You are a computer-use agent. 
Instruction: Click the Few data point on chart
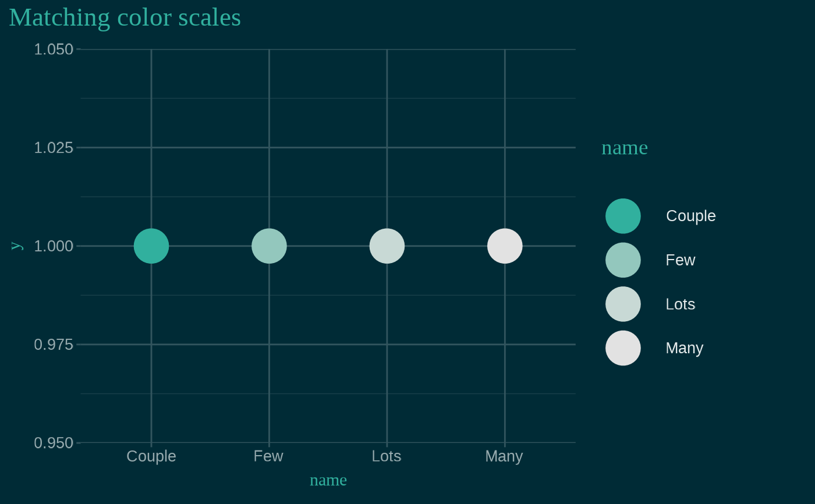coord(269,246)
